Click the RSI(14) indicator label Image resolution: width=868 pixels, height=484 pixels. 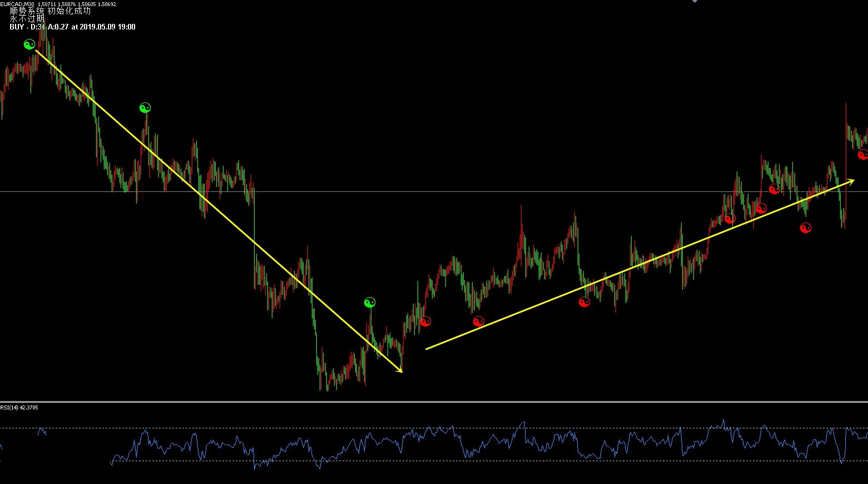pos(19,408)
